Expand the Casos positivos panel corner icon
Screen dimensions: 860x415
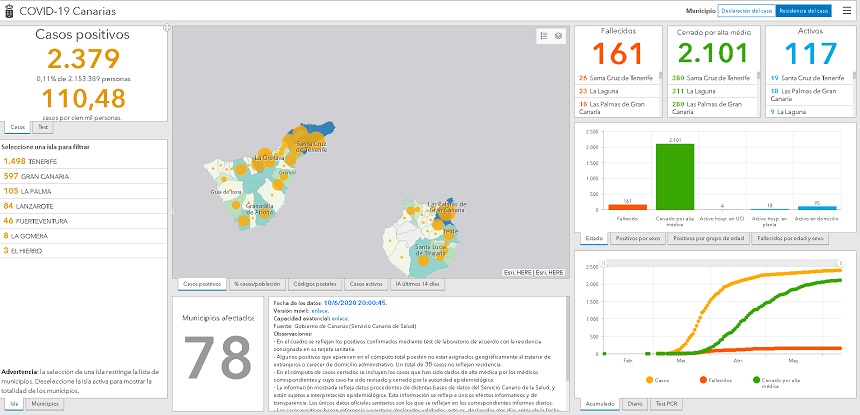(166, 28)
